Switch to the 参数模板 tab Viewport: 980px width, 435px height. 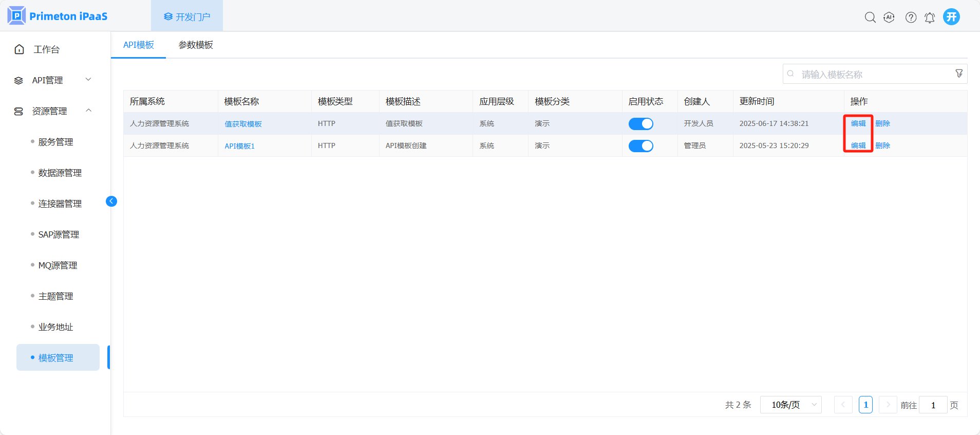click(x=196, y=45)
